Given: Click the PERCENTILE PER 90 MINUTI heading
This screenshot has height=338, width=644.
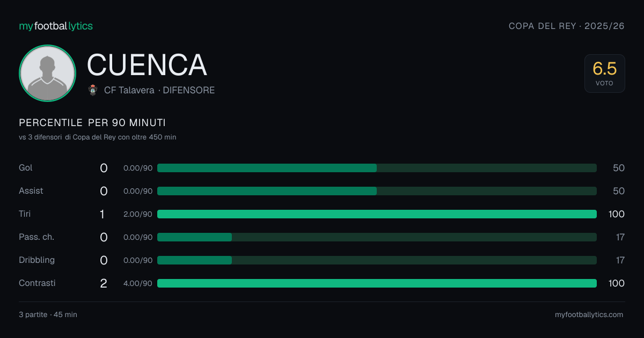Looking at the screenshot, I should point(92,123).
